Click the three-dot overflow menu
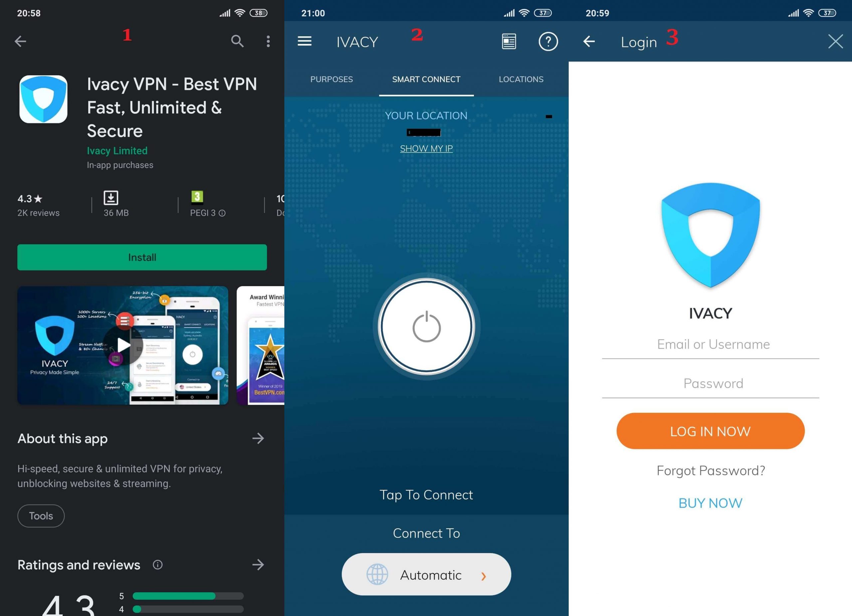Screen dimensions: 852x616 (x=268, y=41)
